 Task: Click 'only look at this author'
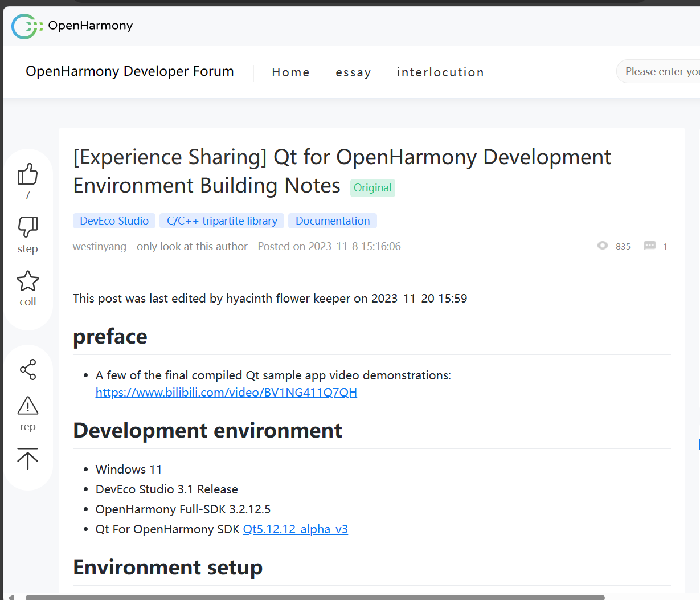coord(192,246)
